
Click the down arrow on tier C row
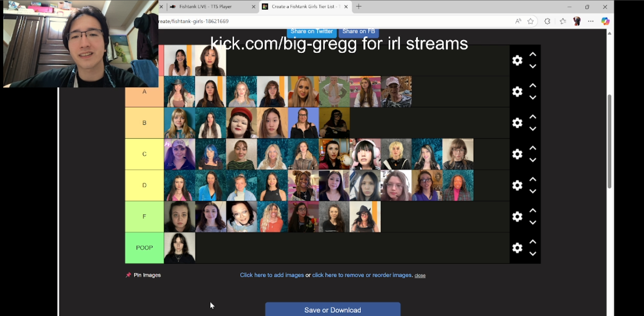[533, 160]
